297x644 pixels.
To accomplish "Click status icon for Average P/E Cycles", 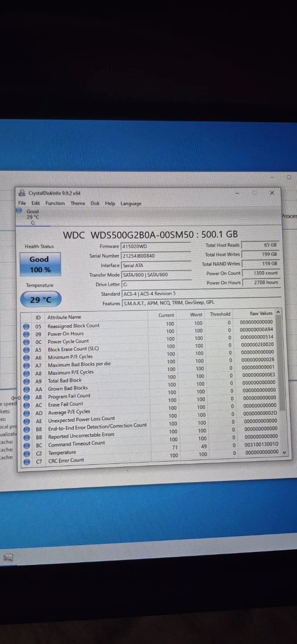I will 27,413.
